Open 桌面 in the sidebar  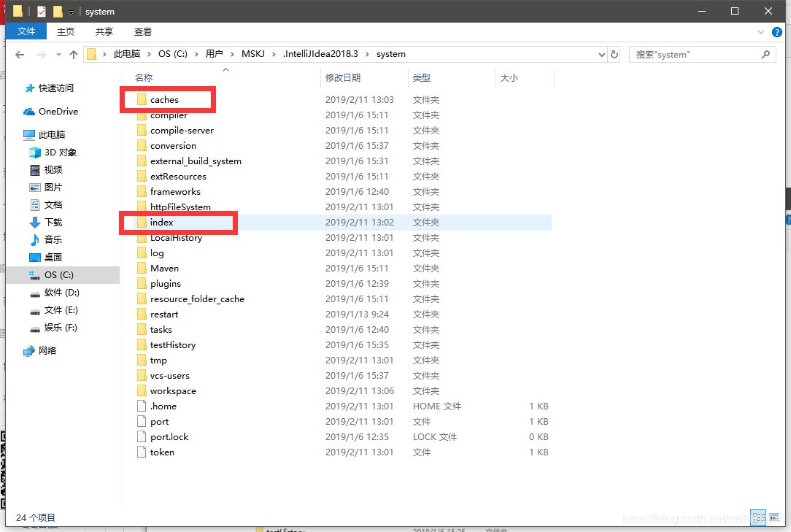(x=53, y=258)
